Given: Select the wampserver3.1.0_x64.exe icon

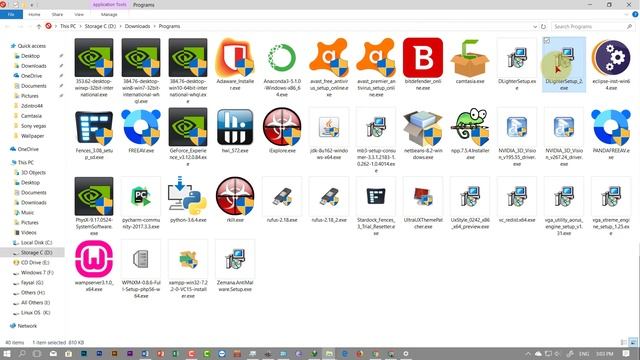Looking at the screenshot, I should tap(94, 259).
